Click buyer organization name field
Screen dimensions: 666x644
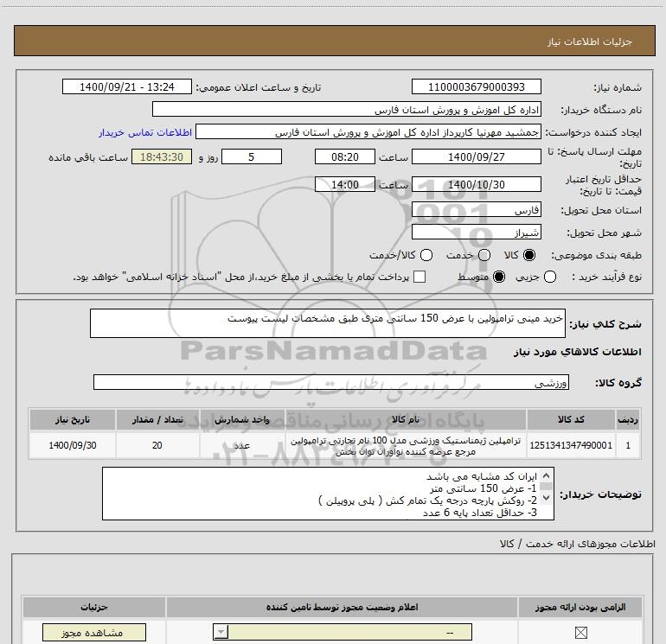tap(347, 110)
